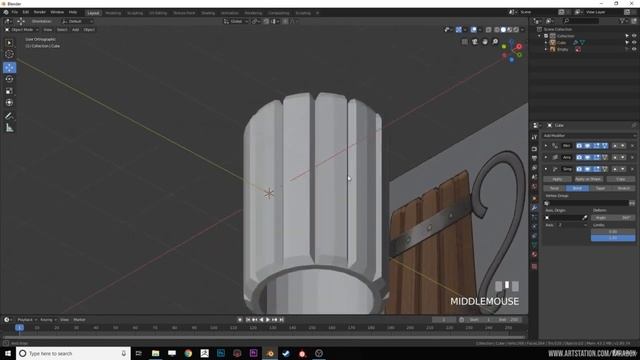Select the Cursor tool
640x360 pixels.
(x=9, y=54)
